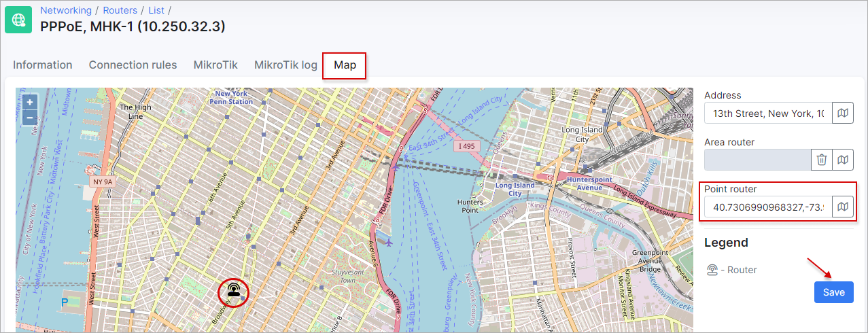Click the router marker on the map
Image resolution: width=868 pixels, height=333 pixels.
click(x=234, y=292)
